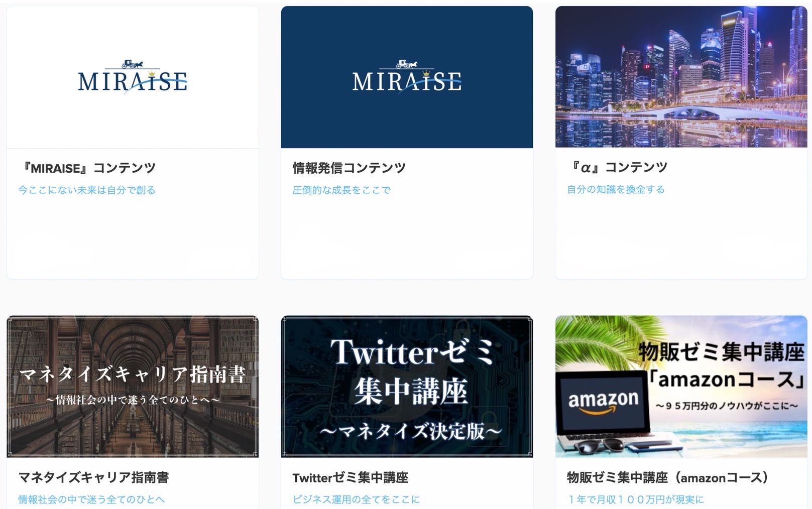Open the night city skyline thumbnail
The height and width of the screenshot is (509, 812).
[681, 77]
